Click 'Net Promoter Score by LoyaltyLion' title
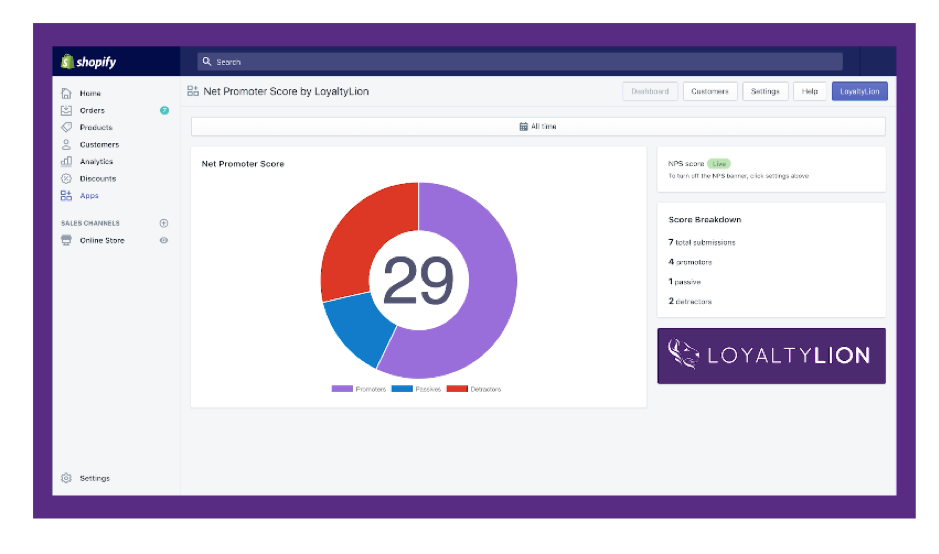The width and height of the screenshot is (939, 554). click(286, 91)
